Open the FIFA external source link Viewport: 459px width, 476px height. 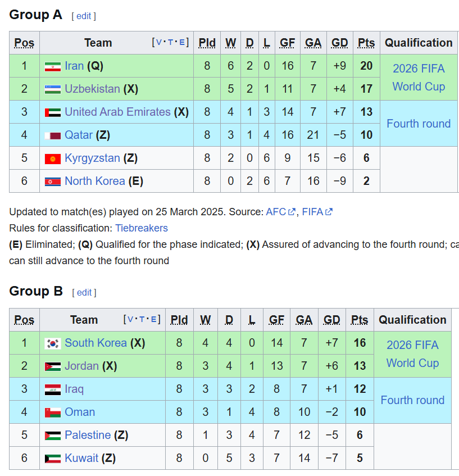click(313, 212)
